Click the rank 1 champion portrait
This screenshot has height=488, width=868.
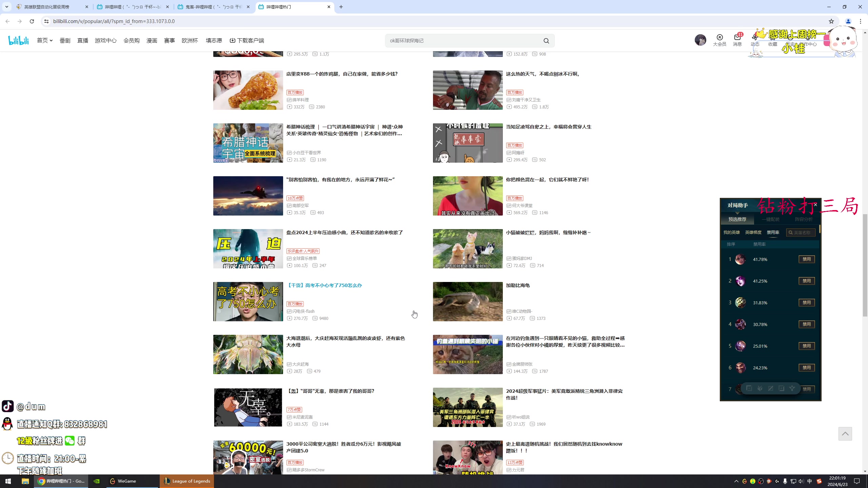click(741, 259)
